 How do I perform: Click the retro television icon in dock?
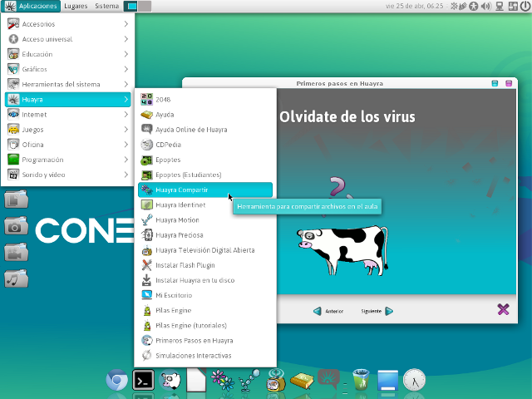[x=275, y=380]
